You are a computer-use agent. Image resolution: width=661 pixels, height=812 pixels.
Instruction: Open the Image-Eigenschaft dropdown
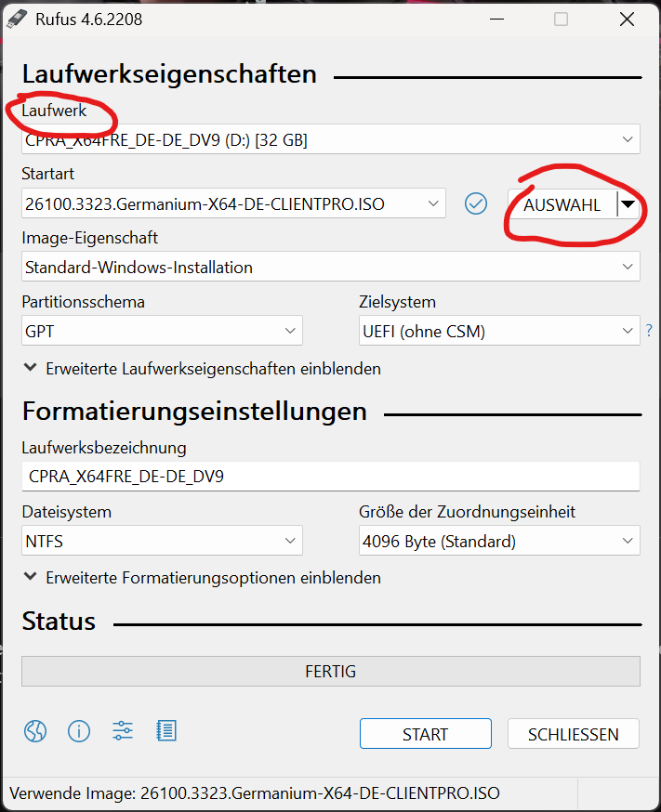click(331, 267)
